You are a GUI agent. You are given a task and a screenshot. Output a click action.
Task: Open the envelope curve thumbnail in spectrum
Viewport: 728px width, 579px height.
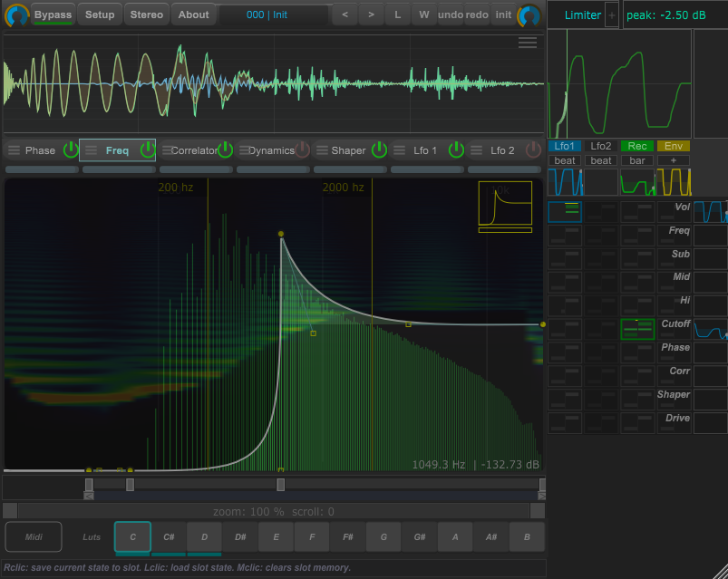[x=505, y=205]
